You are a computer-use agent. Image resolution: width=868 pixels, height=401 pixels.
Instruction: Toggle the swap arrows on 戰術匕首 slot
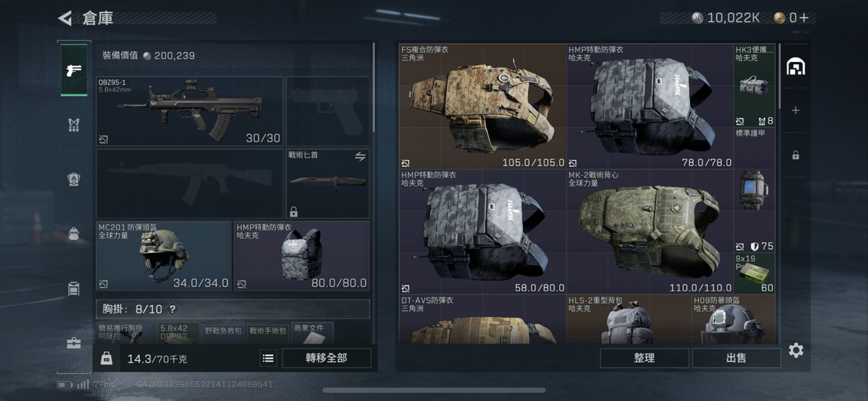[360, 157]
